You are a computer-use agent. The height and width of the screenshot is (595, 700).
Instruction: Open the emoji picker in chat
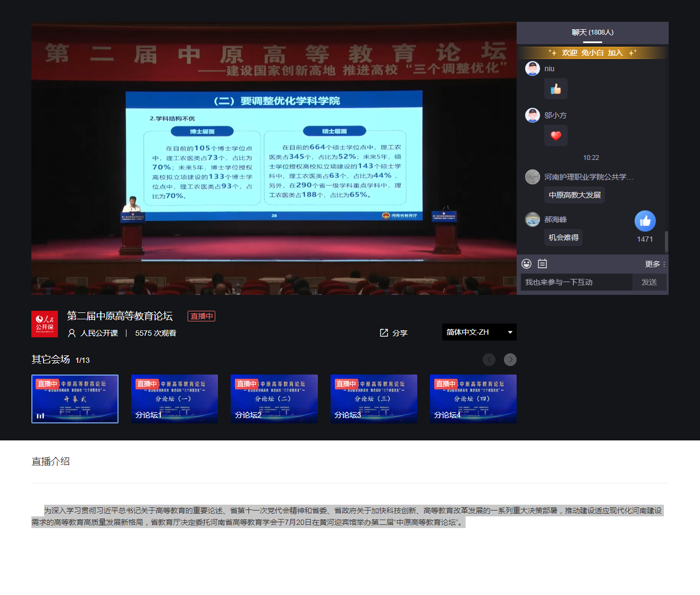[x=526, y=263]
